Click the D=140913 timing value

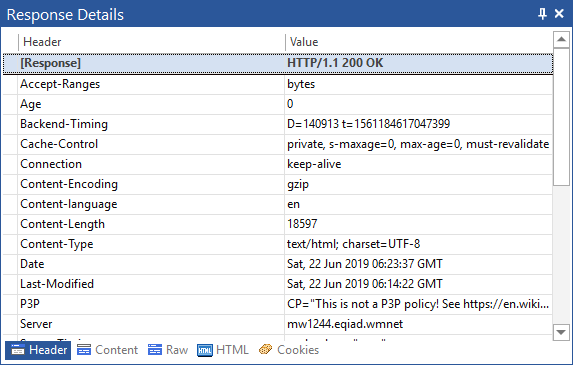coord(368,124)
